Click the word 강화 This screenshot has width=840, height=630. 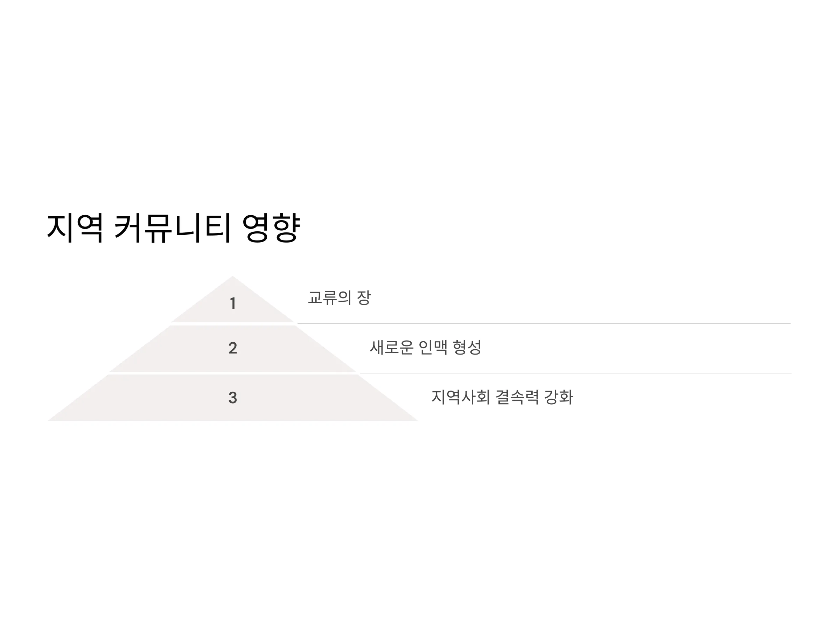(559, 397)
